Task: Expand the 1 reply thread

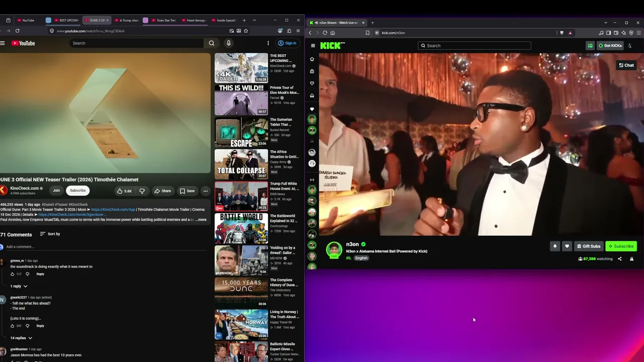Action: (19, 287)
